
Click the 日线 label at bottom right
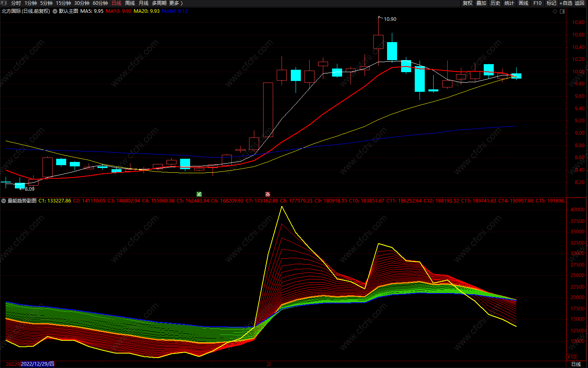(576, 364)
